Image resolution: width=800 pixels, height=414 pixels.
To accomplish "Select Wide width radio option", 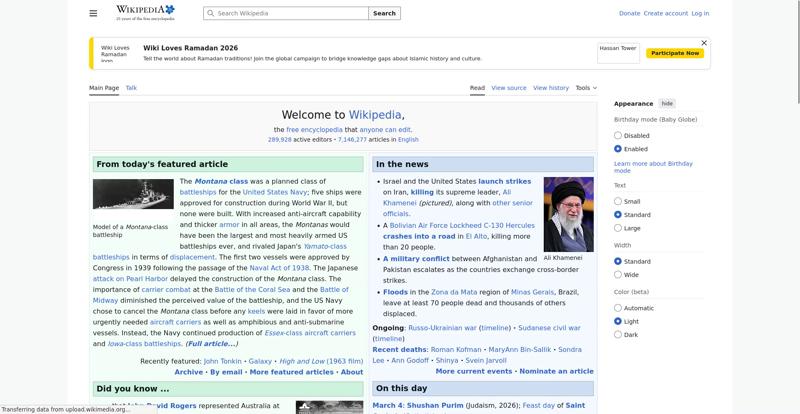I will [618, 274].
